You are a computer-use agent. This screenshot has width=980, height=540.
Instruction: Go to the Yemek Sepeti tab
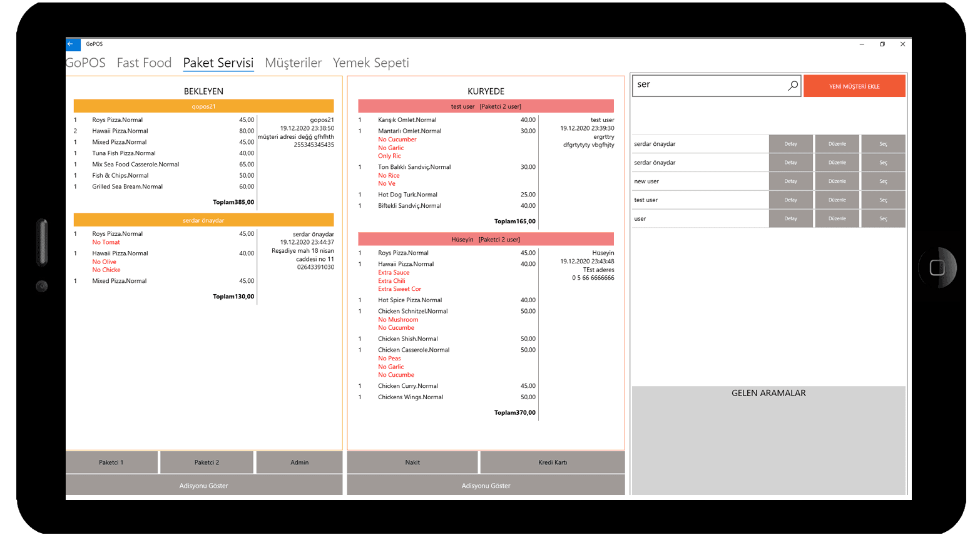coord(371,63)
